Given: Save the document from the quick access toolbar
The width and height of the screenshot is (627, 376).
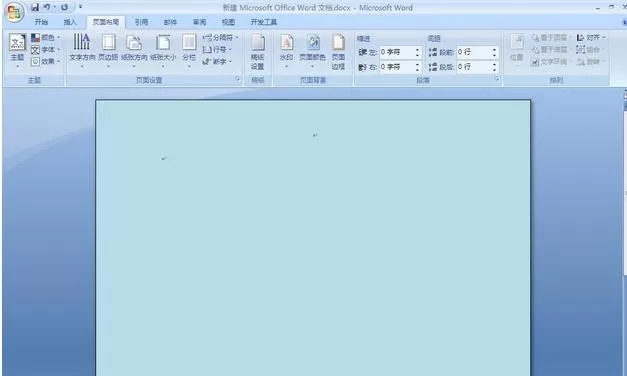Looking at the screenshot, I should pos(35,7).
